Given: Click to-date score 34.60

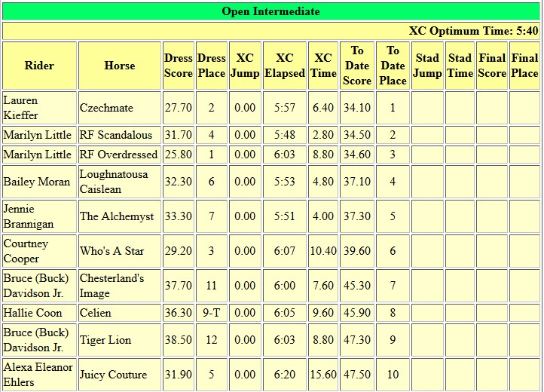Looking at the screenshot, I should click(357, 154).
